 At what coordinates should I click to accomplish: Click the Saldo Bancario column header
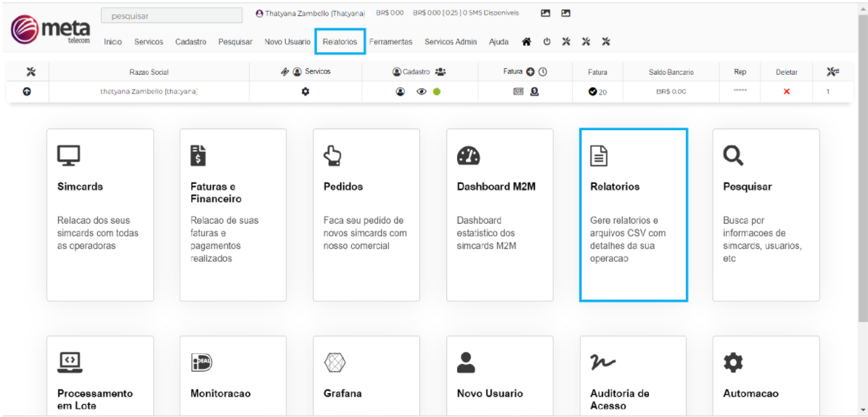click(x=671, y=72)
